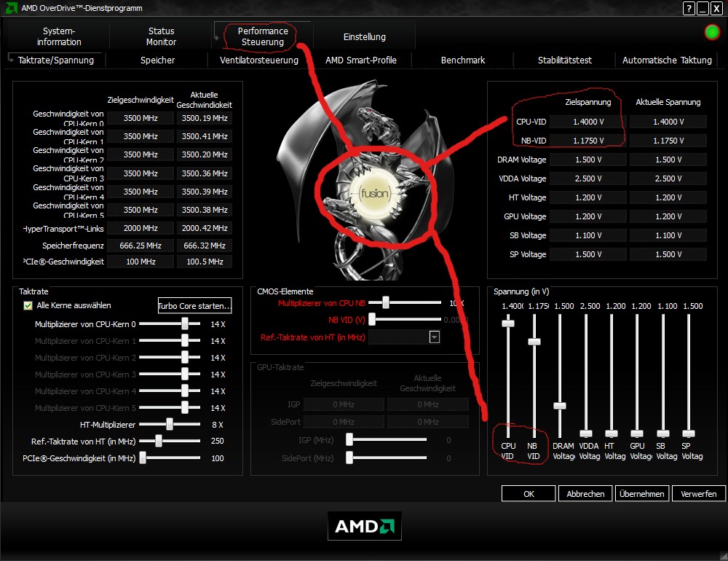Click the SB Voltage vertical slider handle
This screenshot has width=728, height=561.
662,433
